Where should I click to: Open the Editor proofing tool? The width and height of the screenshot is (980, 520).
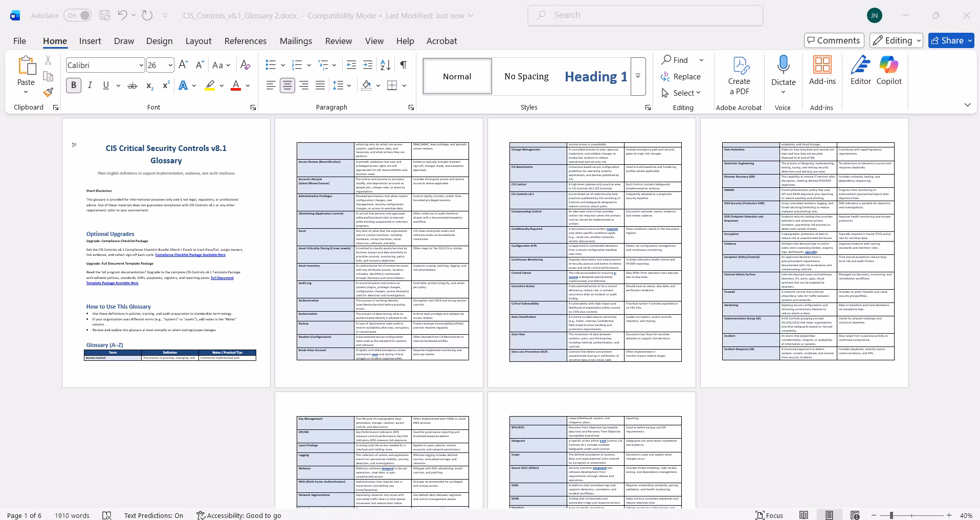[x=861, y=71]
